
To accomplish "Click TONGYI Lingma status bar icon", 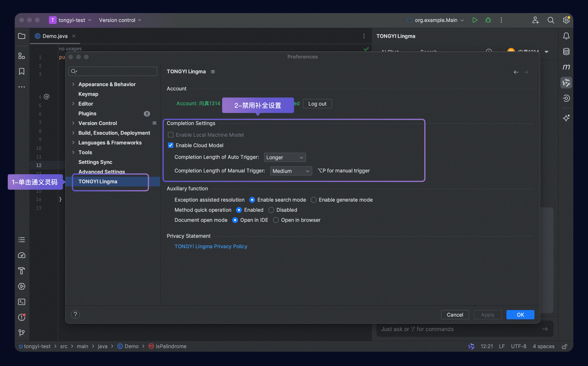I will (x=471, y=346).
